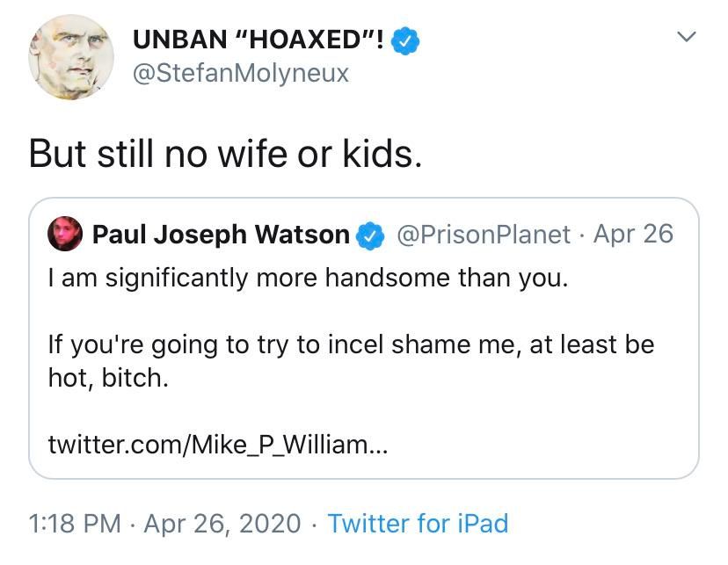728x565 pixels.
Task: Select the "But still no wife or kids." text
Action: click(x=225, y=153)
